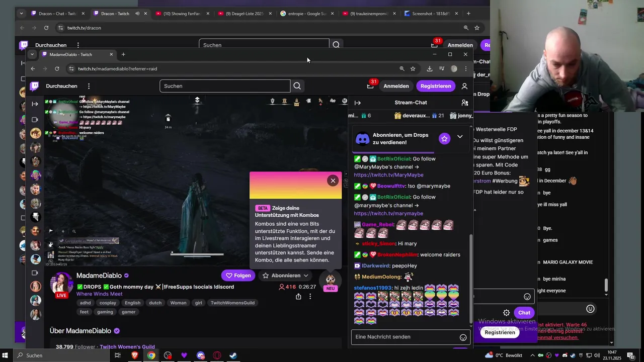Screen dimensions: 644x362
Task: Open stefanos11993 username in chat
Action: [372, 288]
